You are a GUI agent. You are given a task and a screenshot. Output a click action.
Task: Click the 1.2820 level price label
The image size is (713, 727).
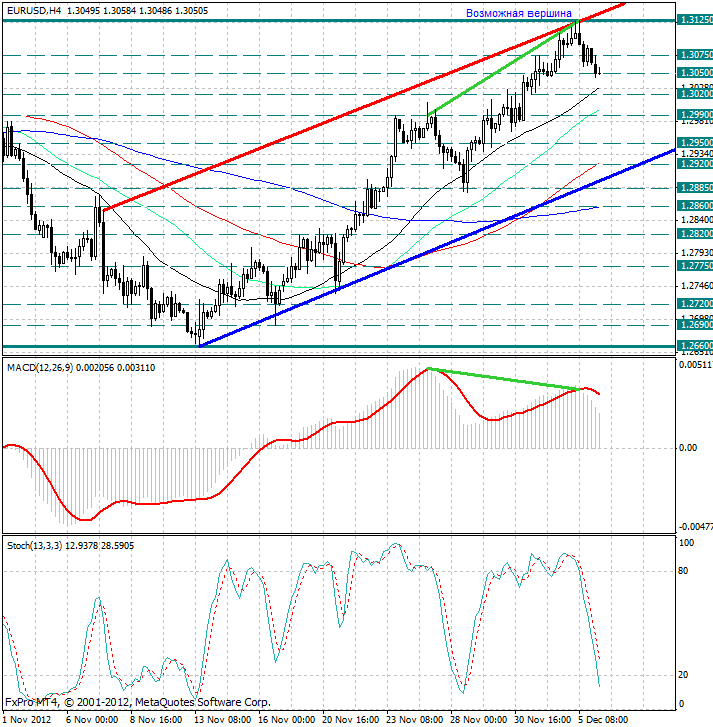pyautogui.click(x=695, y=234)
